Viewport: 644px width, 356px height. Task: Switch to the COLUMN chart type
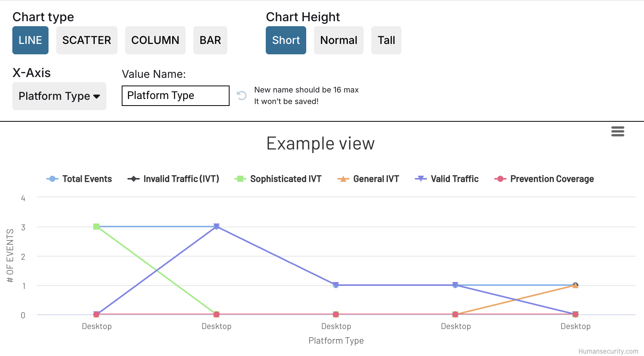click(155, 40)
